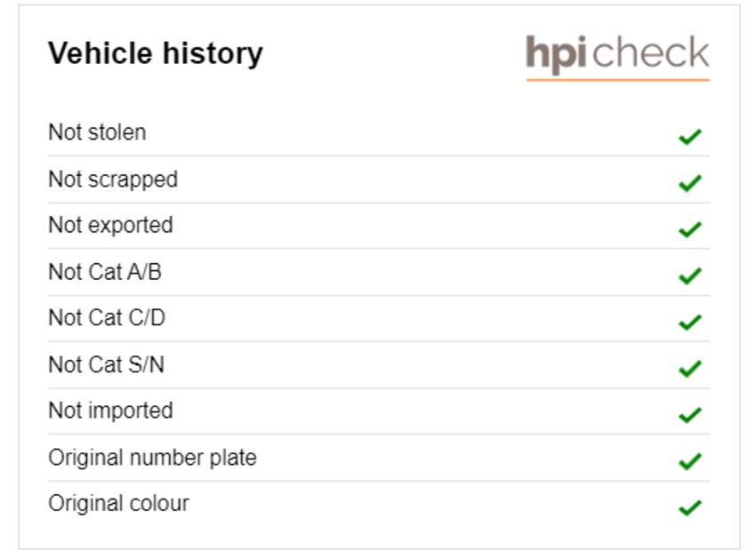Viewport: 756px width, 551px height.
Task: Select the Not stolen label
Action: point(98,132)
